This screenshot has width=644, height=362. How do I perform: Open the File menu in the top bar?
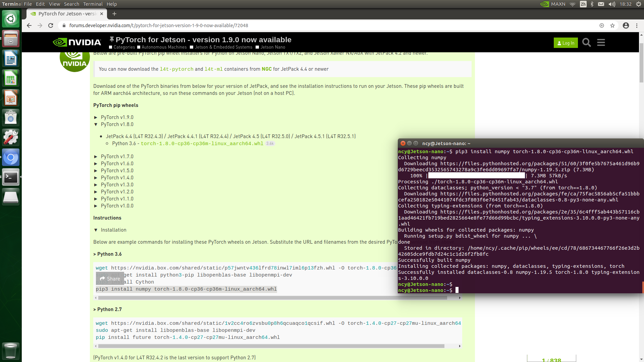click(28, 4)
